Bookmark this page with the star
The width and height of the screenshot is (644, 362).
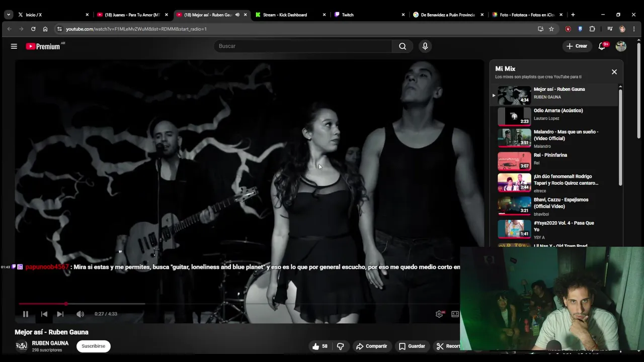(x=551, y=29)
